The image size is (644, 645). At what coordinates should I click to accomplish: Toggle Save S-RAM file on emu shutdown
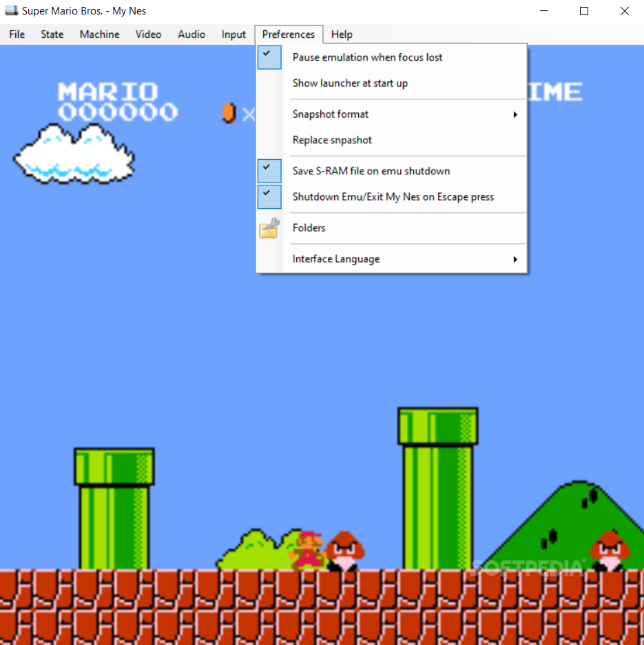391,171
